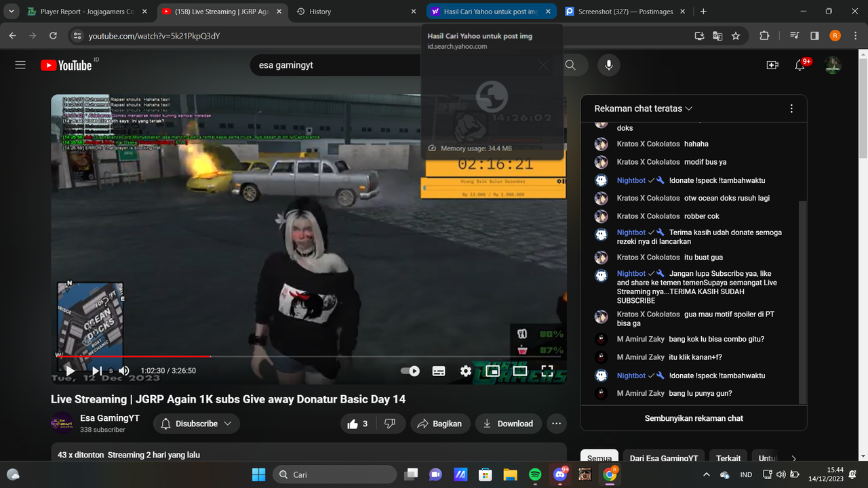Go back to the previous page

pos(13,36)
